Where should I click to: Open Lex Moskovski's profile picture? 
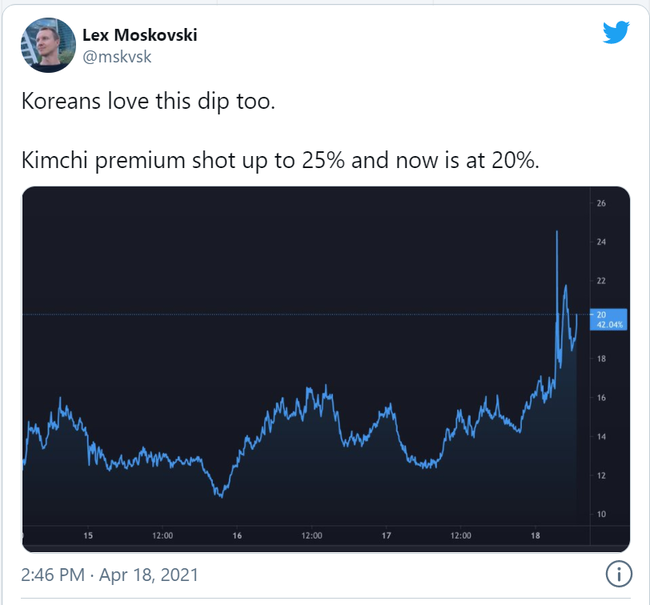point(48,45)
